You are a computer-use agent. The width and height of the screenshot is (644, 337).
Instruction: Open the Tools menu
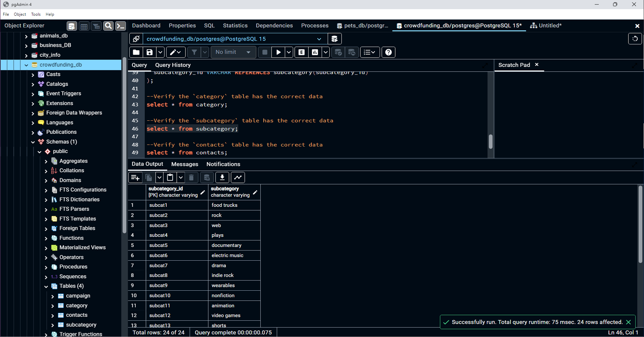[36, 14]
